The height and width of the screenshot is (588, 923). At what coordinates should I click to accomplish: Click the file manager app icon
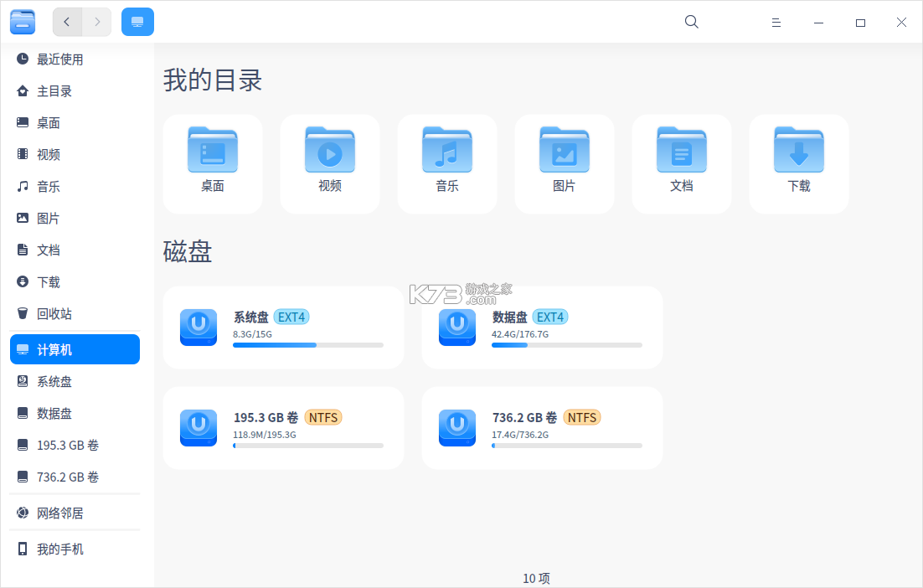pyautogui.click(x=23, y=22)
